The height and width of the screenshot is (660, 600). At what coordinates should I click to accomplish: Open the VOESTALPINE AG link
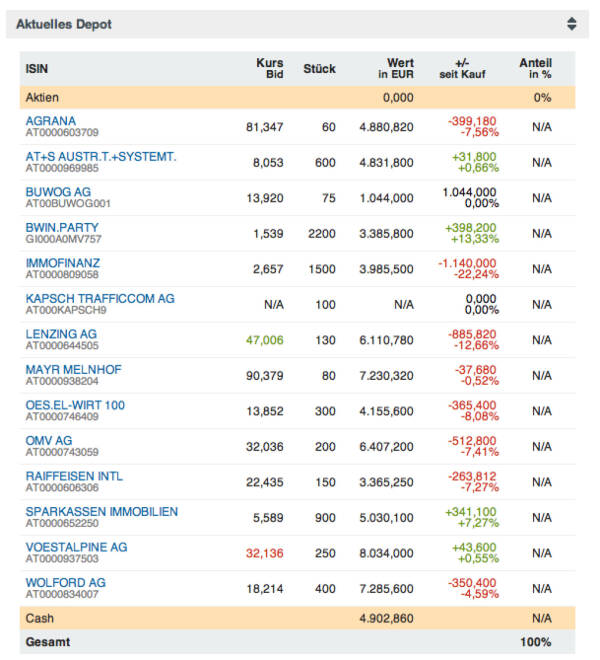click(76, 547)
